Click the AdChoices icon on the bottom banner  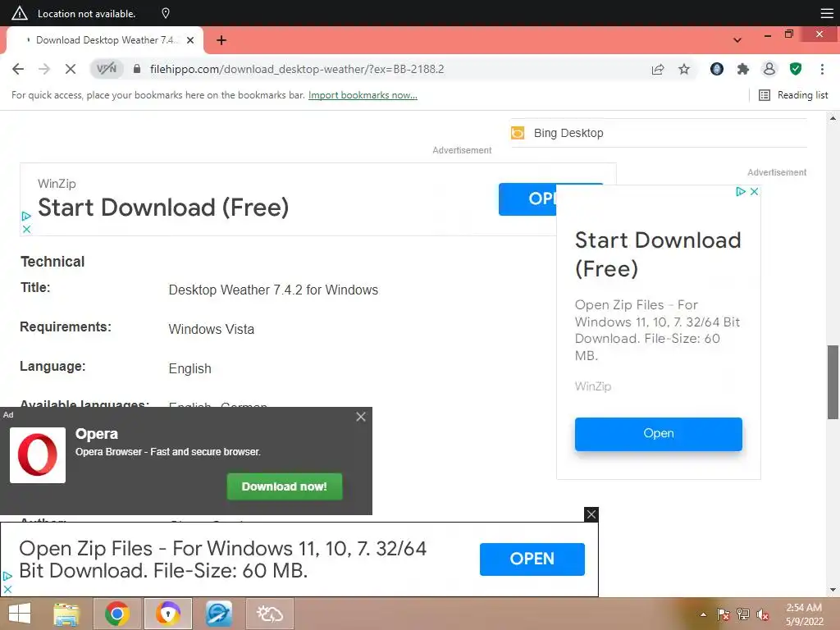pos(7,577)
